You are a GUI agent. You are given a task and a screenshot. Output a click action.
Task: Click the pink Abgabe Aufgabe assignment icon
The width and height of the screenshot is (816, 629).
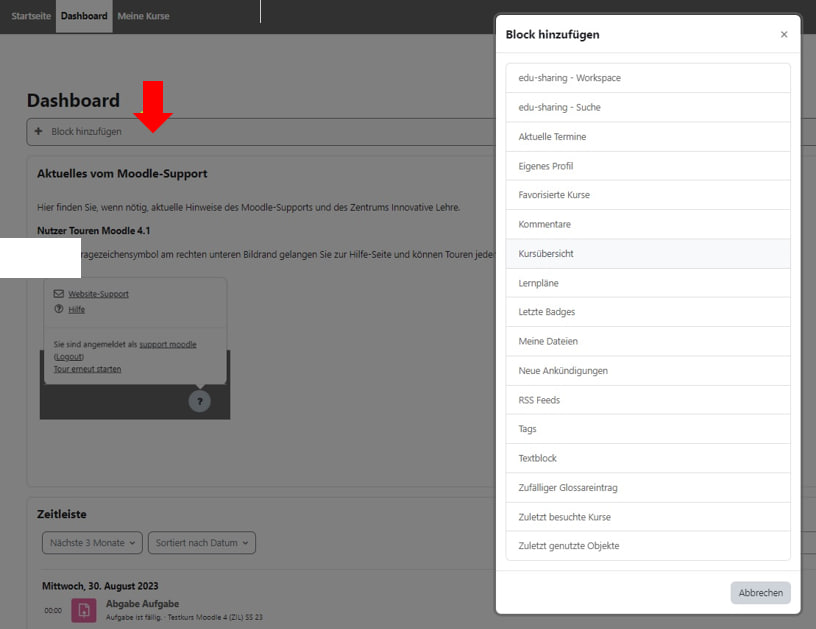(84, 609)
